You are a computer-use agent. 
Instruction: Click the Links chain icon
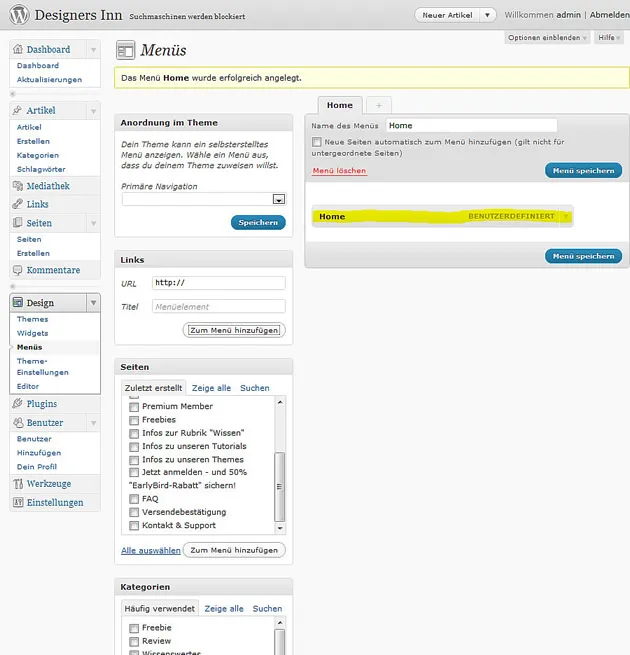[x=17, y=204]
